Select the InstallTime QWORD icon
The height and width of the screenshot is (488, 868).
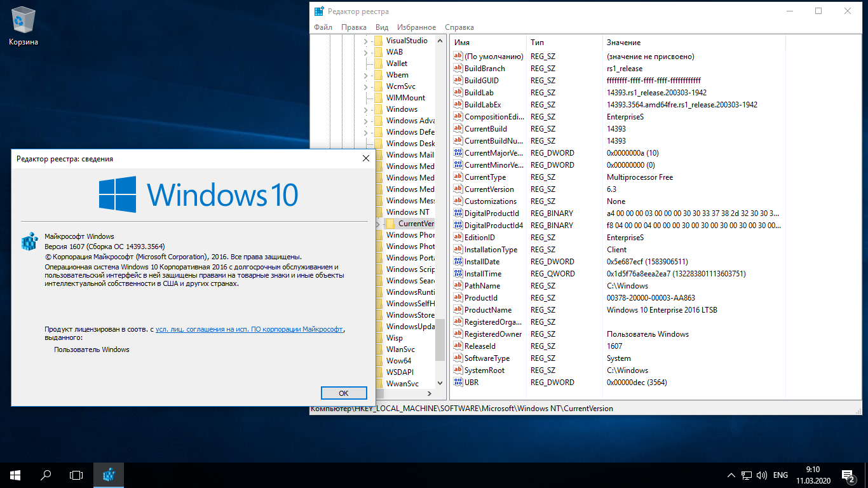click(458, 273)
